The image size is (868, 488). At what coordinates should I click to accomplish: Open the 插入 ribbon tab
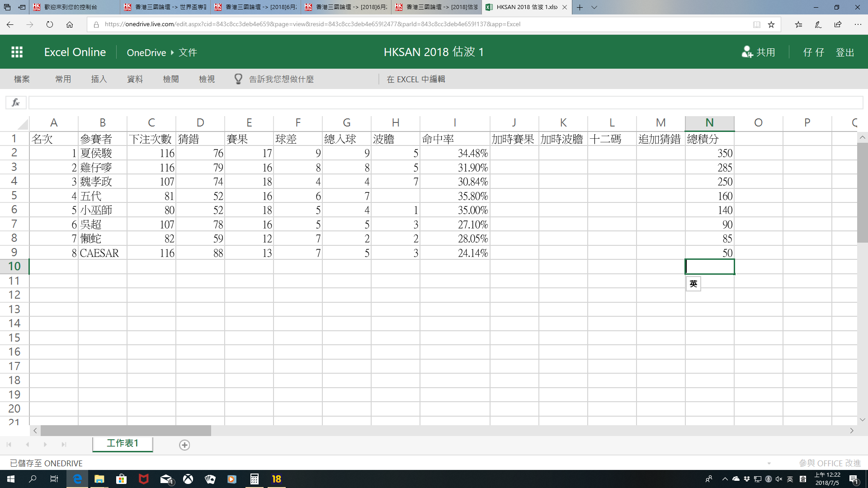99,79
